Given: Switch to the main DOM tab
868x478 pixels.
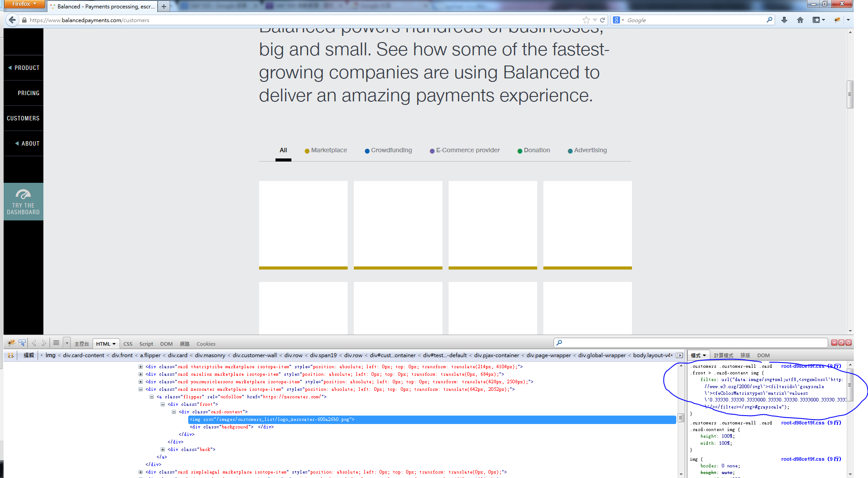Looking at the screenshot, I should (167, 344).
